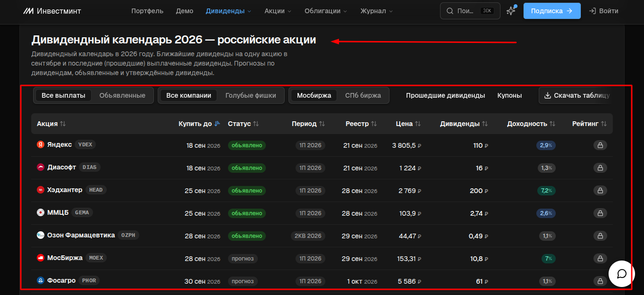Screen dimensions: 644x295
Task: Open the Озон Фармацевтика stock link
Action: (x=81, y=235)
